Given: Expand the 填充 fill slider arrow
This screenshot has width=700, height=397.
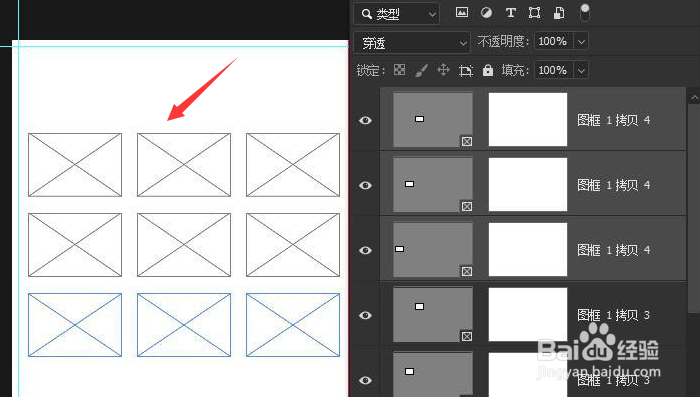Looking at the screenshot, I should pyautogui.click(x=581, y=70).
